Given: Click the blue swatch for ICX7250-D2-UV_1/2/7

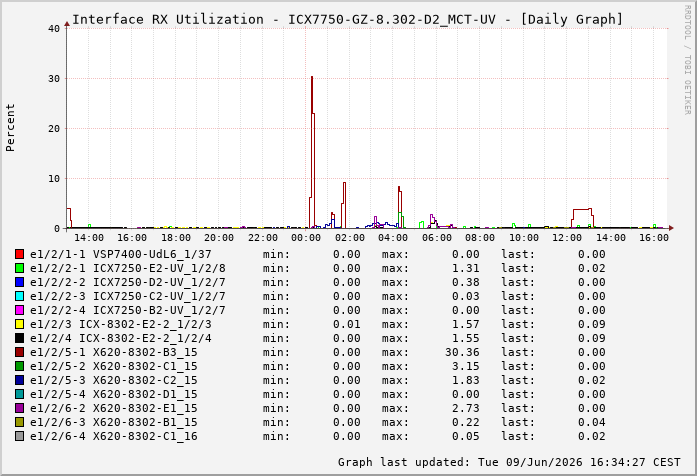Looking at the screenshot, I should 19,282.
